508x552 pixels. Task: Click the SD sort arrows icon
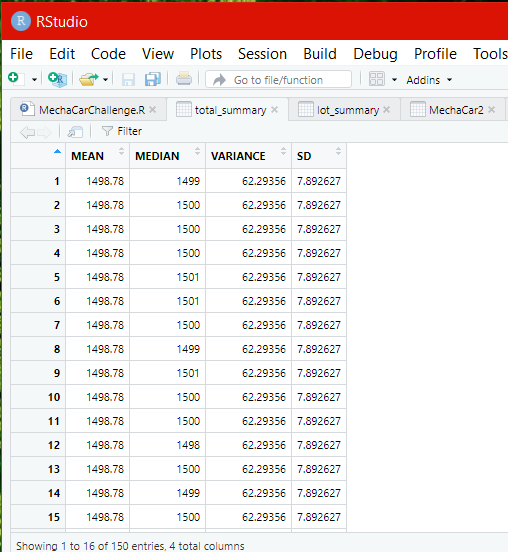coord(338,151)
